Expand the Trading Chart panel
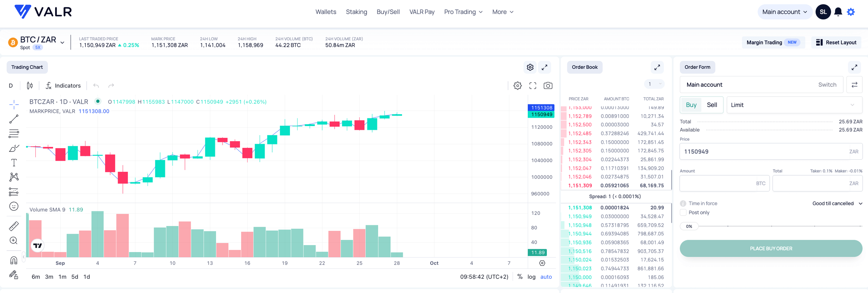This screenshot has width=868, height=293. [x=544, y=67]
